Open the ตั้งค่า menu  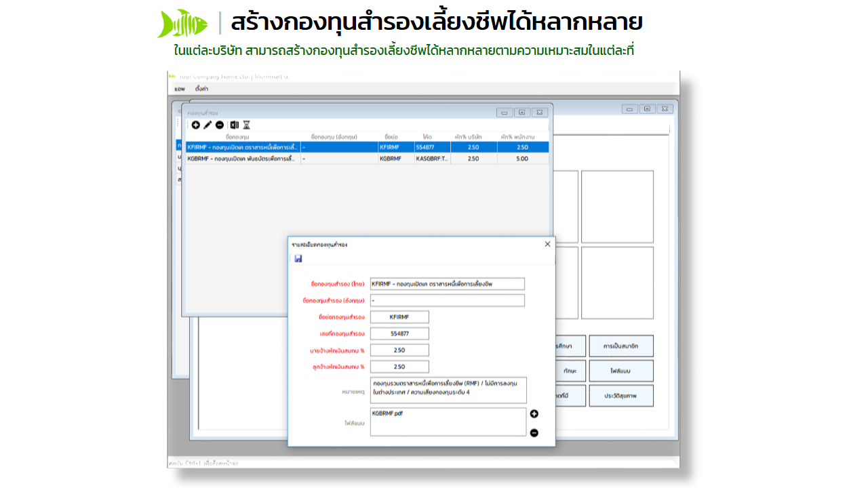201,89
